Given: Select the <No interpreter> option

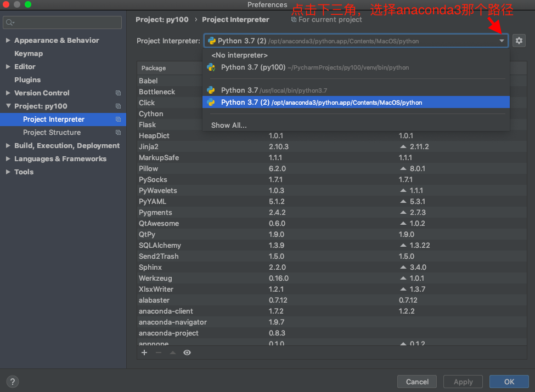Looking at the screenshot, I should pyautogui.click(x=356, y=55).
